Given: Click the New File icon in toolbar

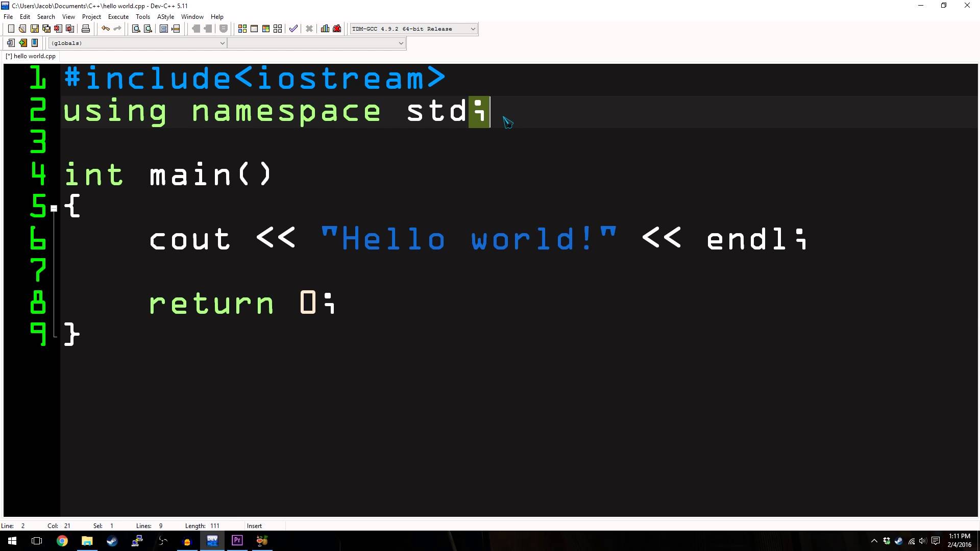Looking at the screenshot, I should click(x=10, y=28).
